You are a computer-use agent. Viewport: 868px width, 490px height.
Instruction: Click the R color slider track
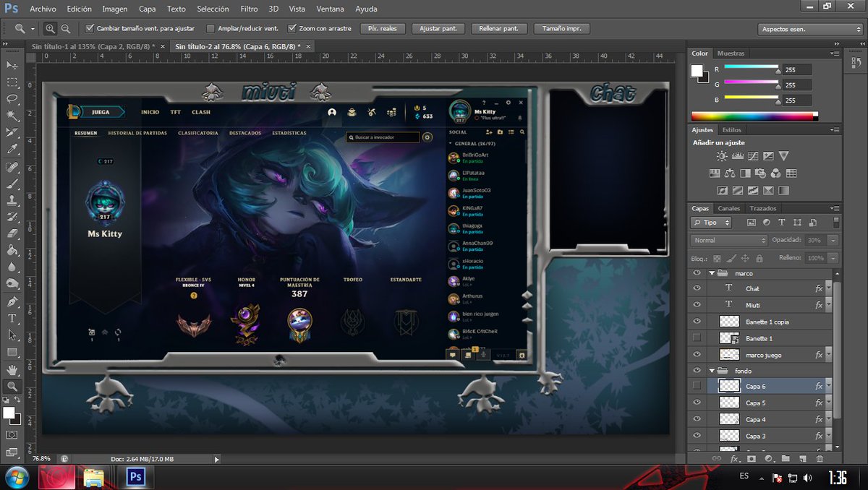click(x=751, y=66)
